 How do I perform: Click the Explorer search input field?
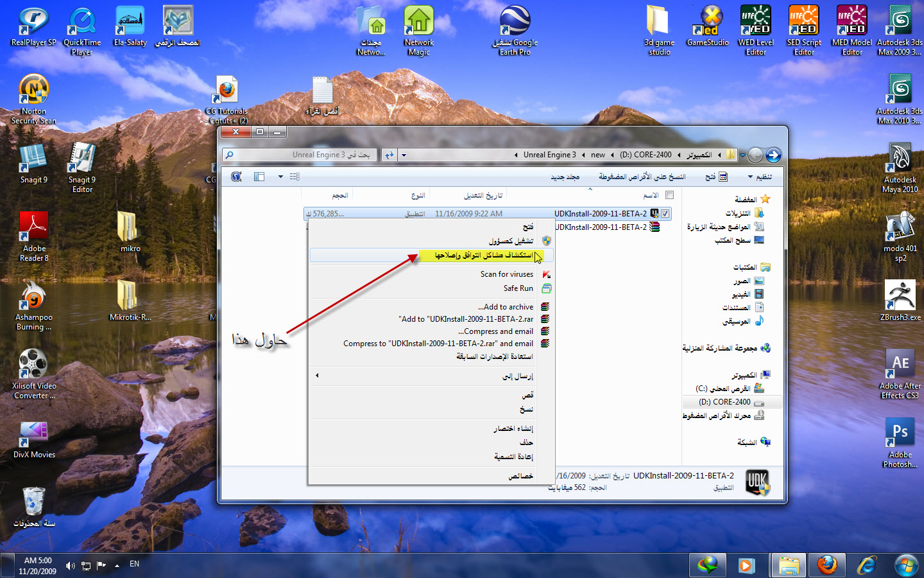tap(300, 155)
